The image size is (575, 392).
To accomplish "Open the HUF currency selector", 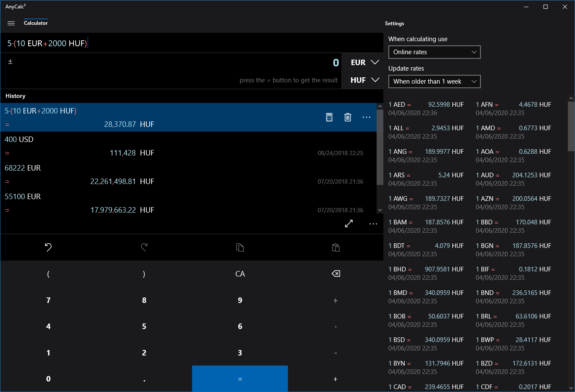I will tap(365, 80).
